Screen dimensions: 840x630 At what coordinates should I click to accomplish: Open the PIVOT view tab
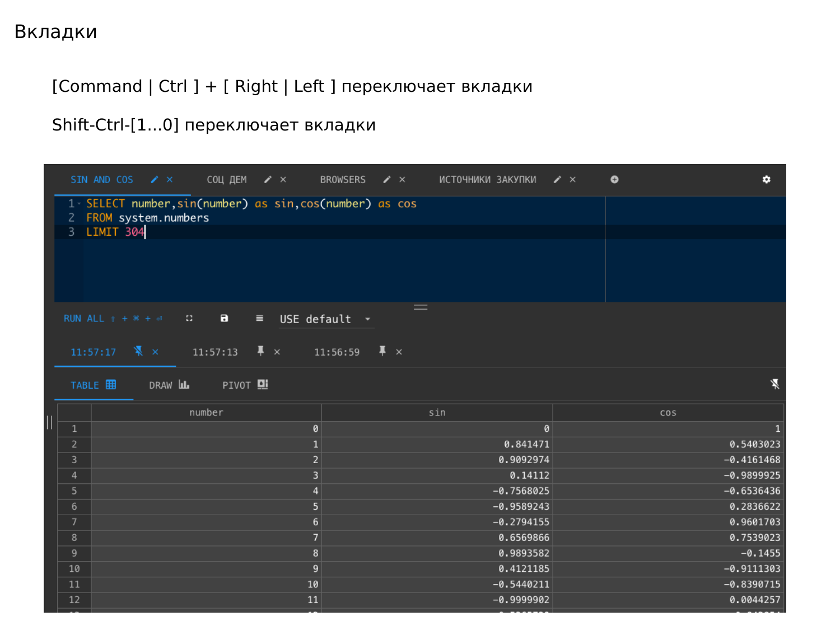[x=245, y=385]
